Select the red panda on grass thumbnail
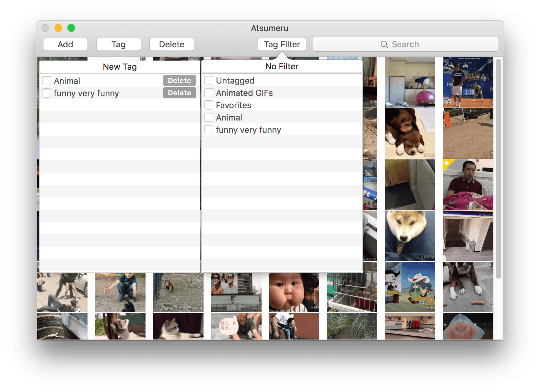Viewport: 540px width, 392px height. [x=178, y=293]
